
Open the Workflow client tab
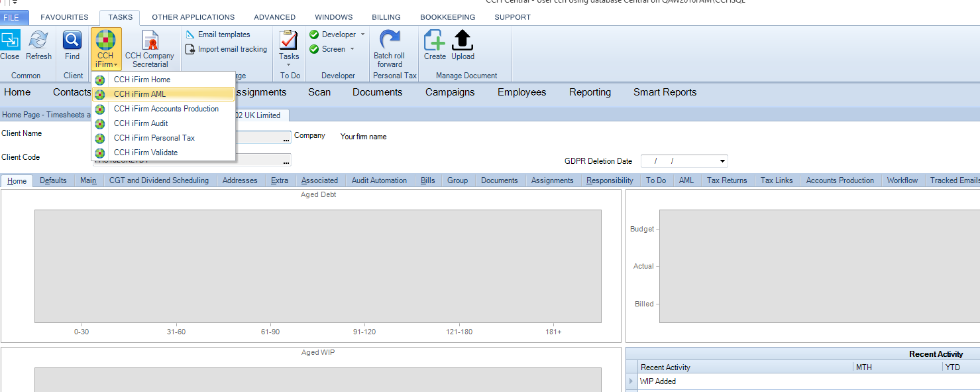(x=902, y=180)
